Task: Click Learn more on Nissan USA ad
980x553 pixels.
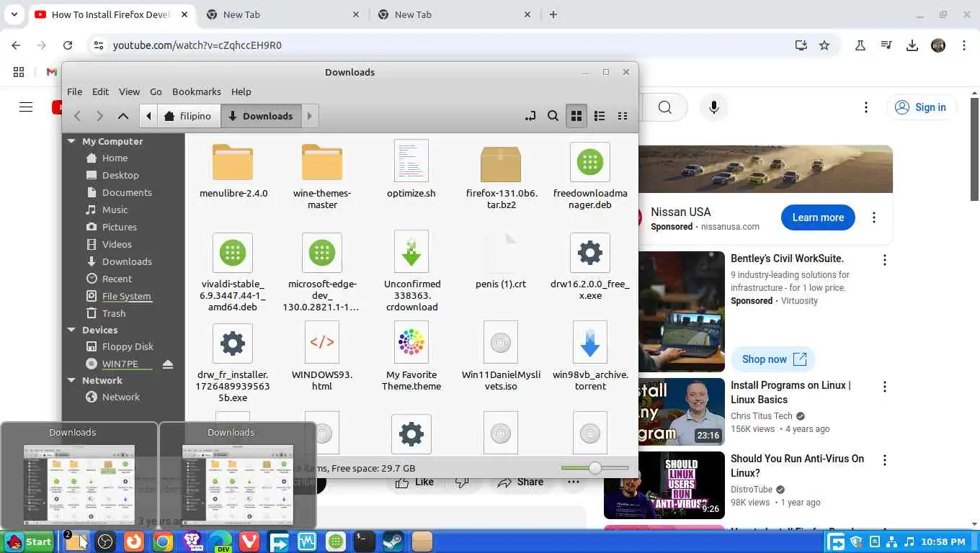Action: [818, 217]
